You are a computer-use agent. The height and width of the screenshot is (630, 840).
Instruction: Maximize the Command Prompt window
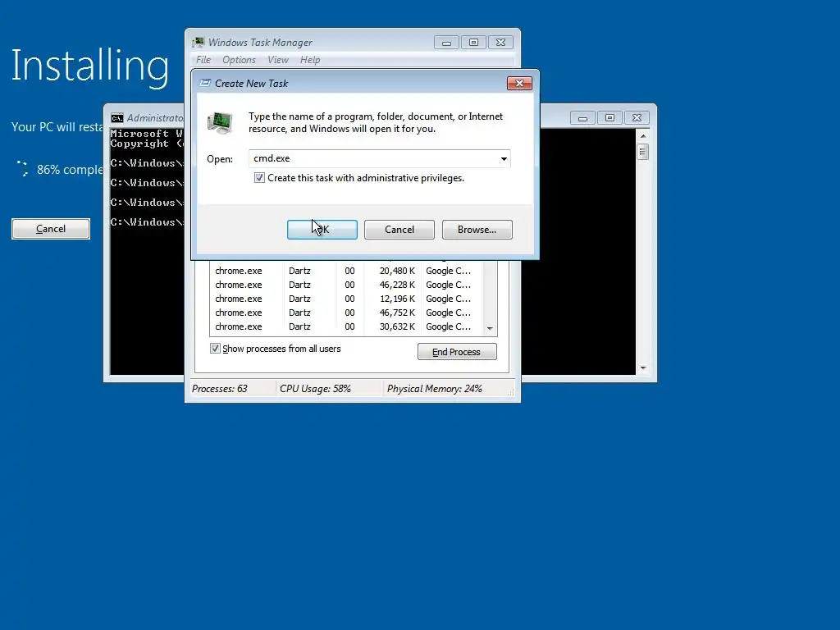tap(609, 118)
